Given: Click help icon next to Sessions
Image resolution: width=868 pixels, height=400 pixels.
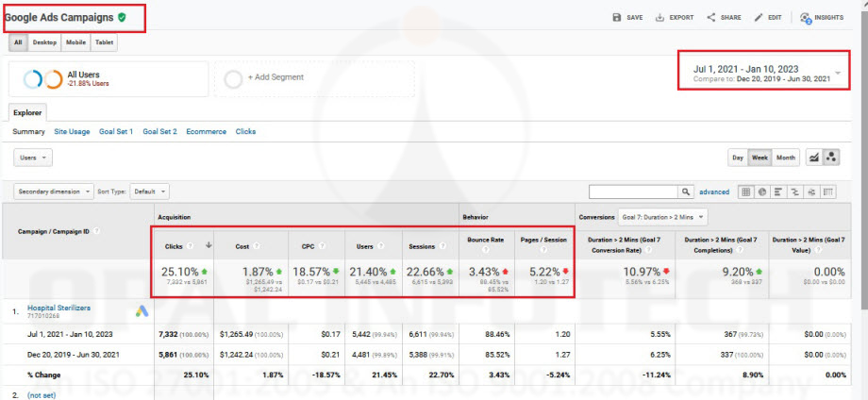Looking at the screenshot, I should coord(442,246).
